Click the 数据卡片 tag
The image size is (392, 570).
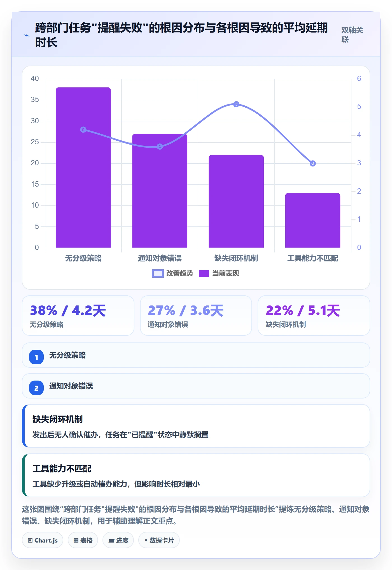point(159,540)
